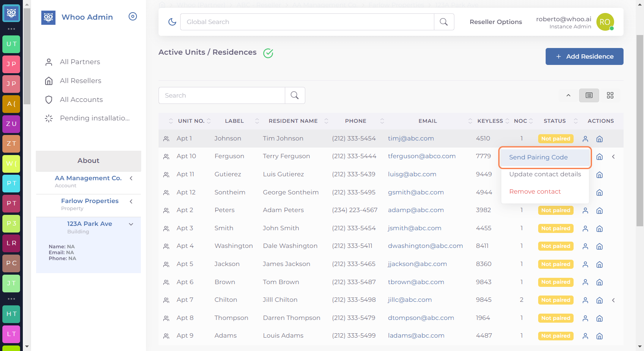
Task: Click the main page vertical scrollbar
Action: [640, 130]
